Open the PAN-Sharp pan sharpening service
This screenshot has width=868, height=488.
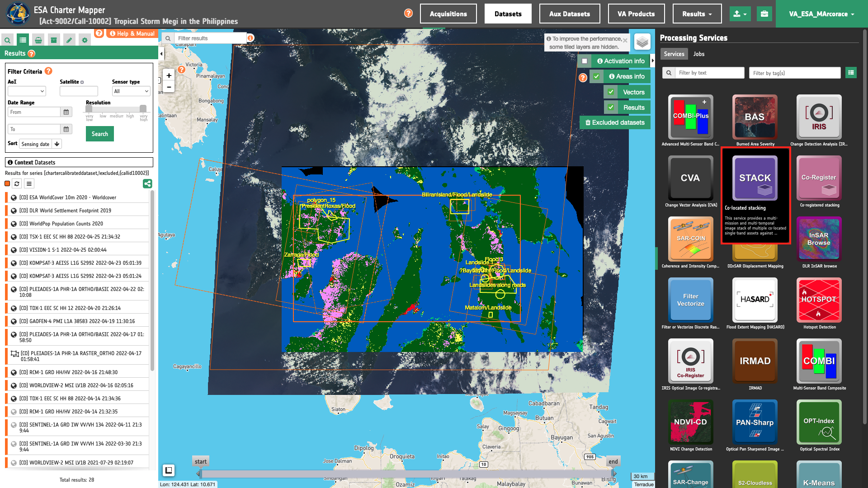[x=755, y=422]
